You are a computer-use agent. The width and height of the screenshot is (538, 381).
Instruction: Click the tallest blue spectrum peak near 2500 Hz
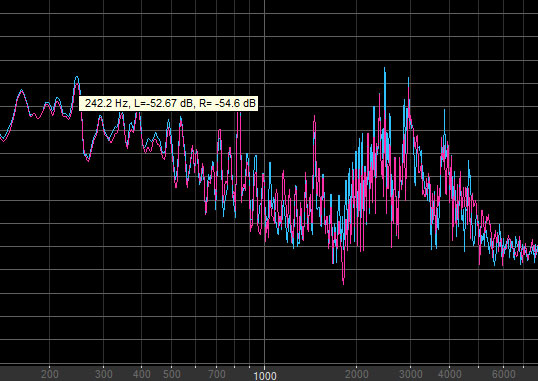(385, 69)
